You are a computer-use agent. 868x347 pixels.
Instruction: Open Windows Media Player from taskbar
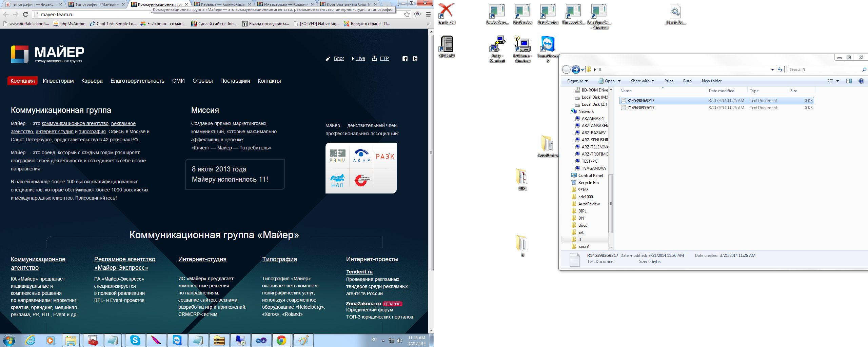[51, 340]
